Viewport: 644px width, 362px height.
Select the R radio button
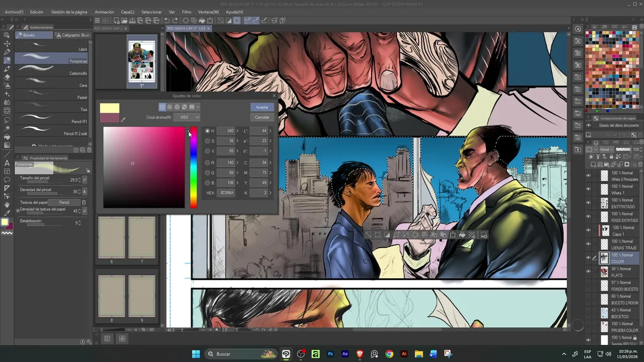tap(207, 163)
